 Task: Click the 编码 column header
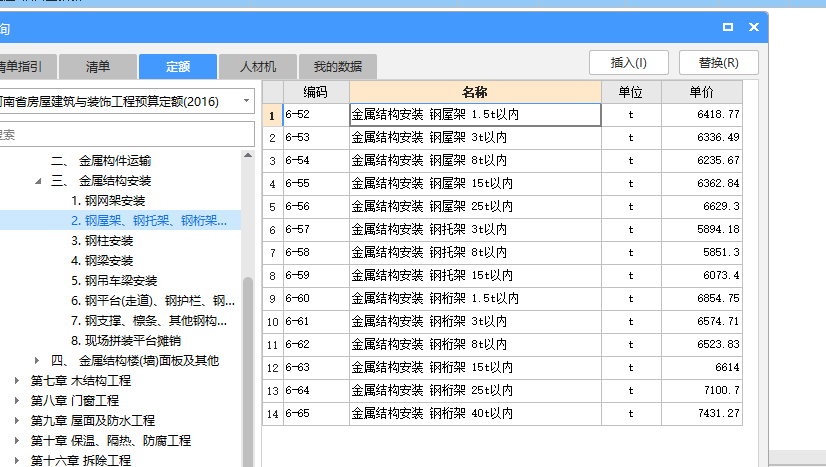point(316,92)
